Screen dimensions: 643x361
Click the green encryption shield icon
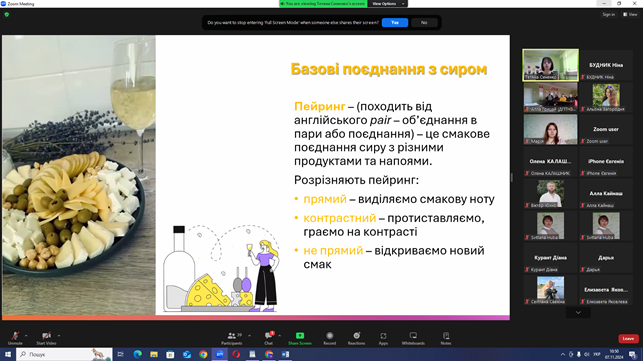click(7, 14)
